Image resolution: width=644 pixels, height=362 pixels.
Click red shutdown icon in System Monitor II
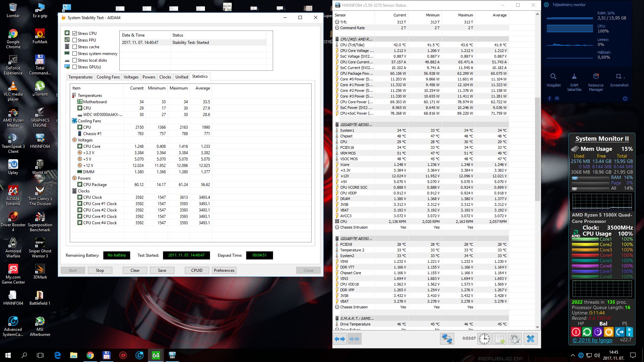tap(576, 332)
